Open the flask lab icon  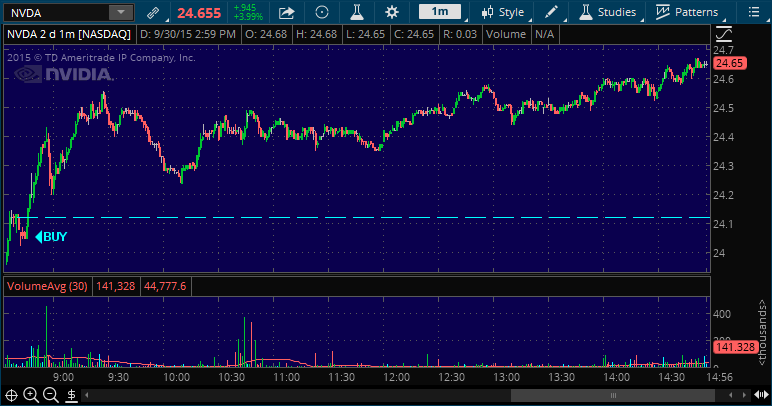coord(356,12)
